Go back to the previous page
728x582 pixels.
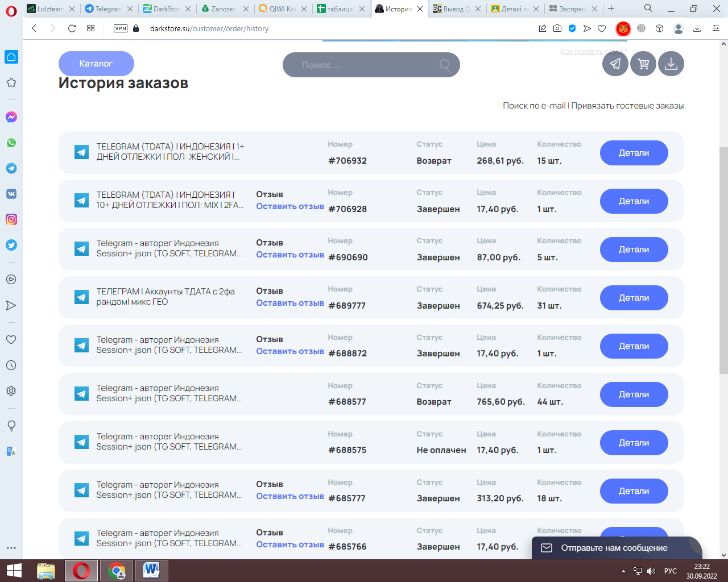(x=34, y=28)
